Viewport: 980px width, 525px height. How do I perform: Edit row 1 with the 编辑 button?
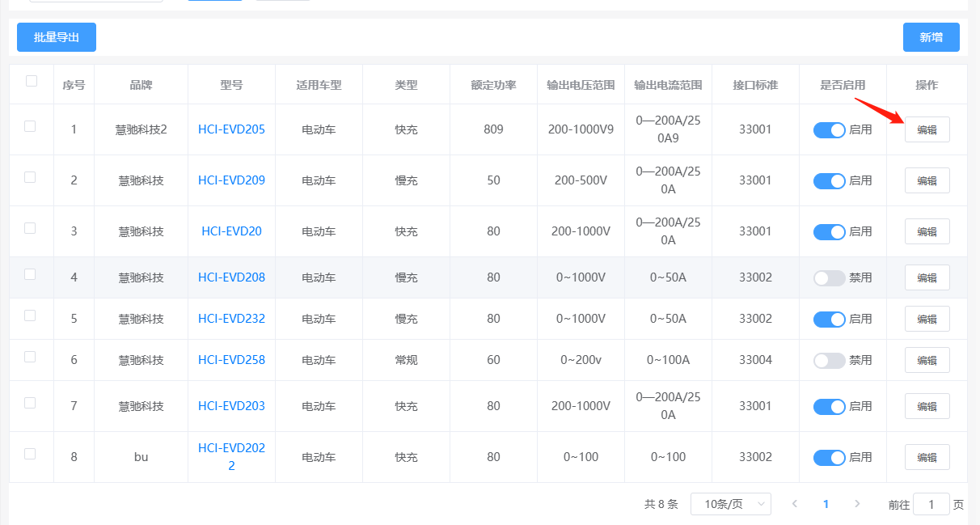927,129
